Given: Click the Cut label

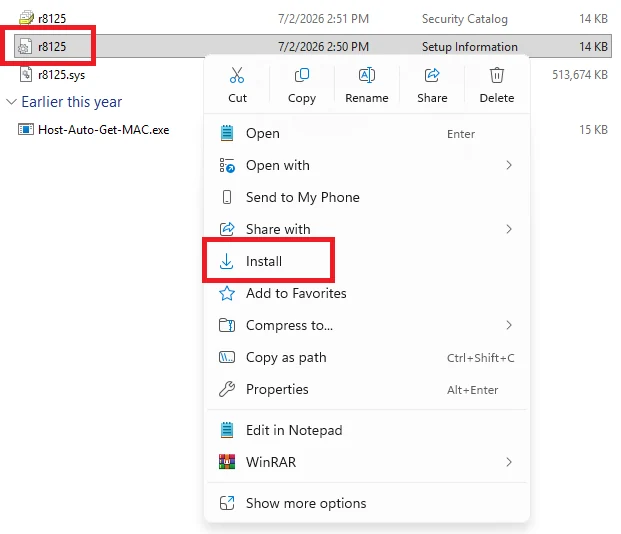Looking at the screenshot, I should 237,98.
